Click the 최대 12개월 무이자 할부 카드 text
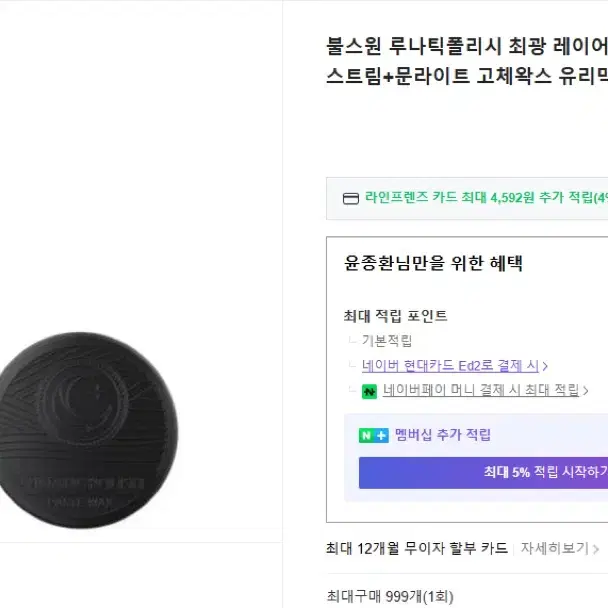This screenshot has width=608, height=608. click(417, 549)
